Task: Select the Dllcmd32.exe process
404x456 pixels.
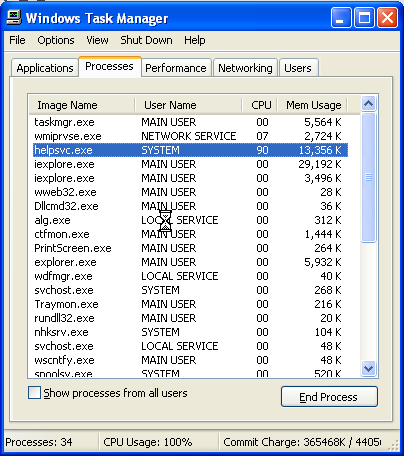Action: click(190, 206)
